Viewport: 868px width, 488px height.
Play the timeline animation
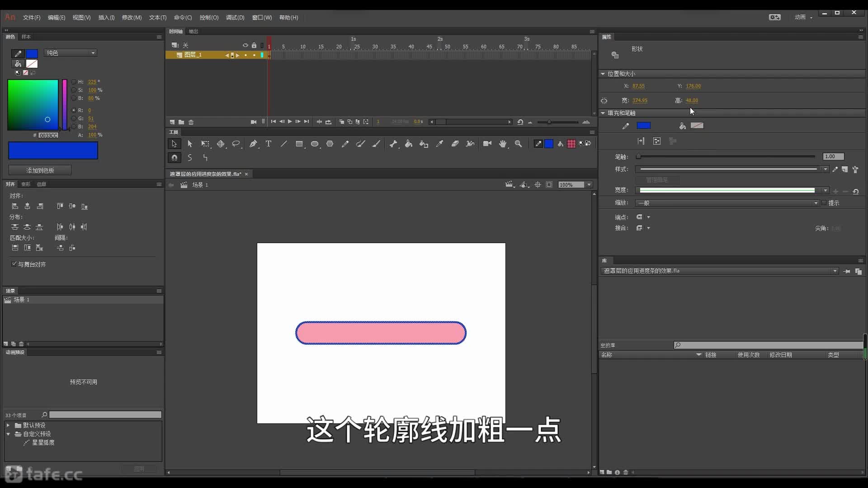[x=290, y=122]
